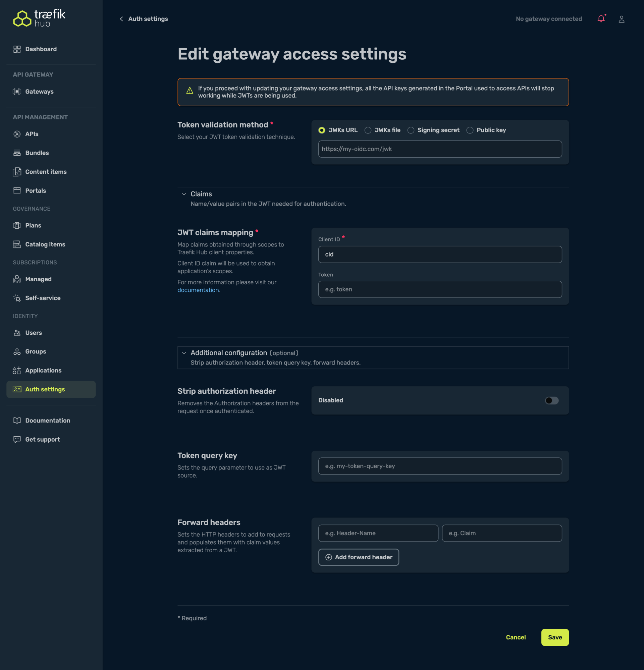
Task: Click the Portals window icon
Action: click(17, 191)
